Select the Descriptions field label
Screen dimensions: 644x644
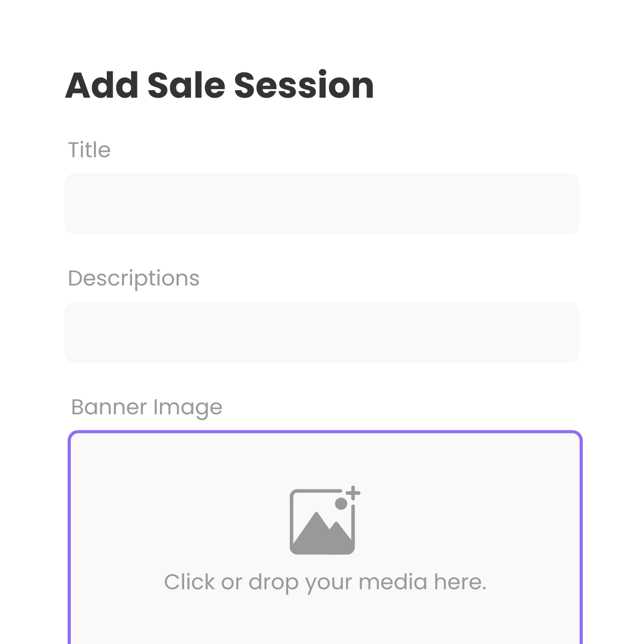click(x=134, y=279)
